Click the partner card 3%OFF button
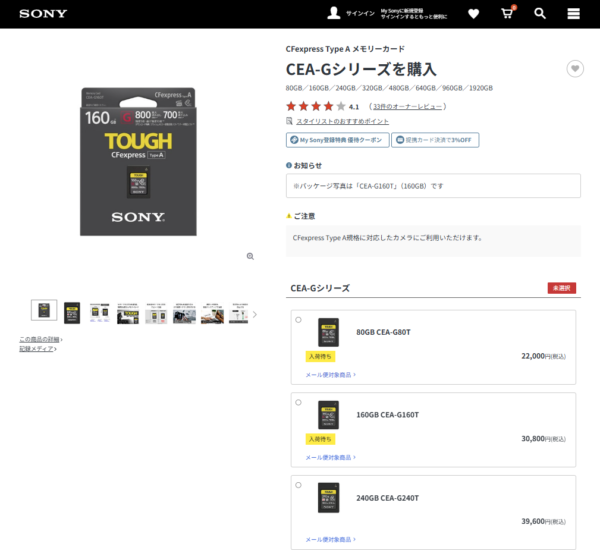This screenshot has height=550, width=600. [x=435, y=140]
